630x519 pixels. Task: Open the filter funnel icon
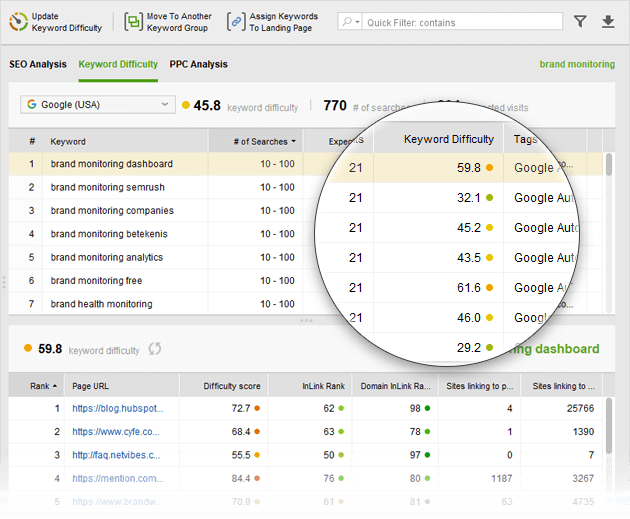[581, 21]
